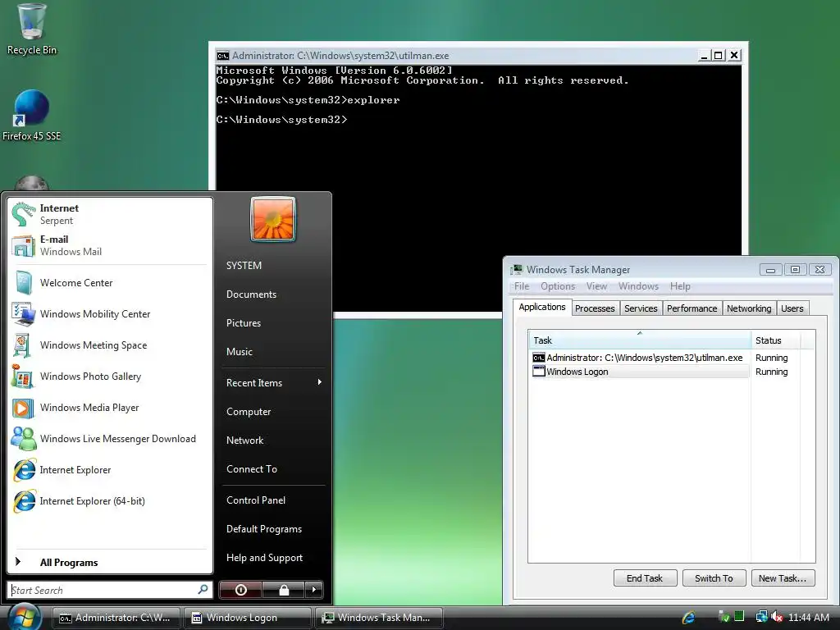Click the lock computer button
The width and height of the screenshot is (840, 630).
tap(284, 590)
